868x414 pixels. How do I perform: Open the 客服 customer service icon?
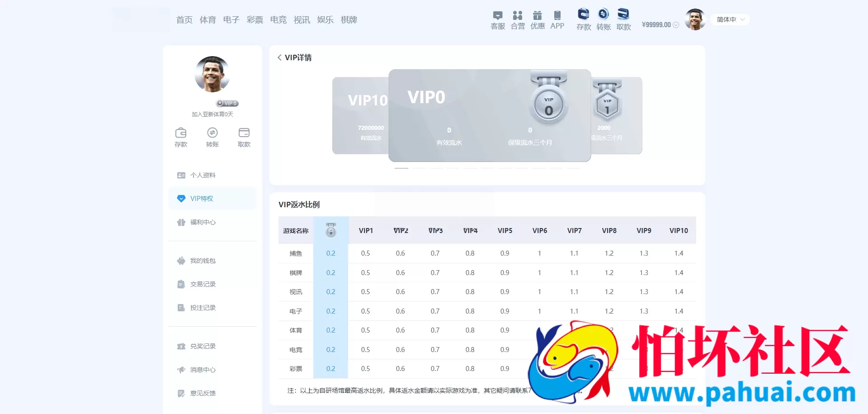click(x=498, y=20)
